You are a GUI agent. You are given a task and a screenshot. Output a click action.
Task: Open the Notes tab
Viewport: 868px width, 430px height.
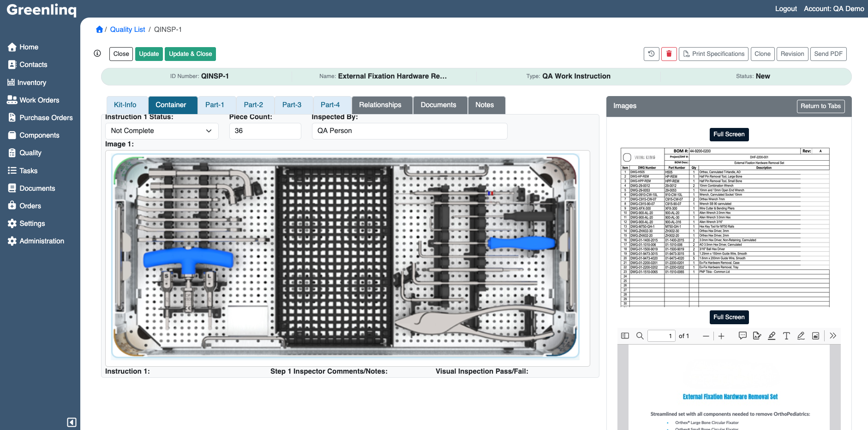[x=486, y=105]
